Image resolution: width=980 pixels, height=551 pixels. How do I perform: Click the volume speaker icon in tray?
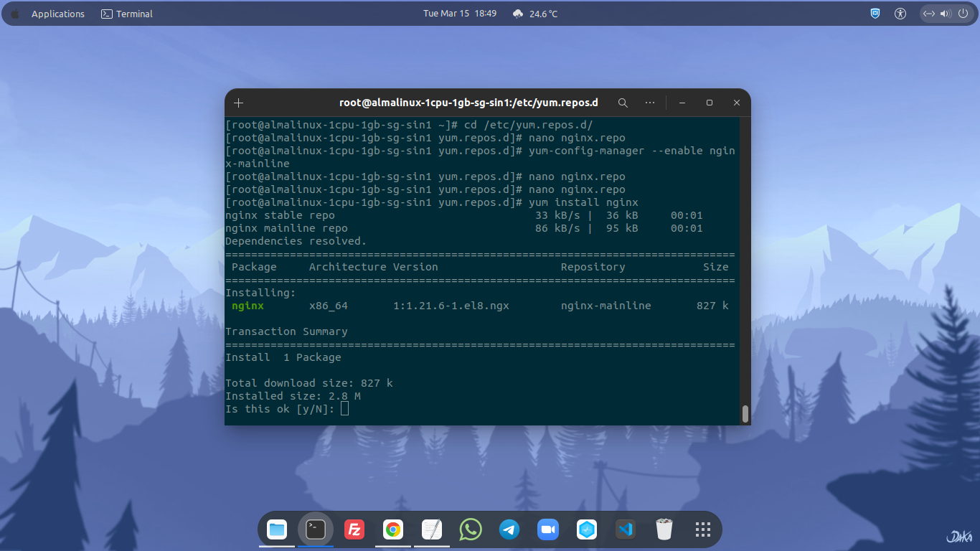945,14
